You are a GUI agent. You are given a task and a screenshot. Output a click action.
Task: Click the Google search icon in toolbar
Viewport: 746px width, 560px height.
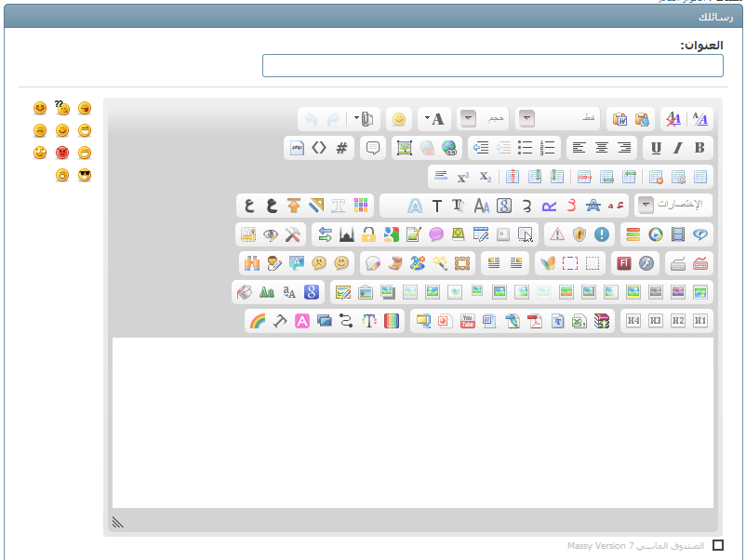coord(313,293)
